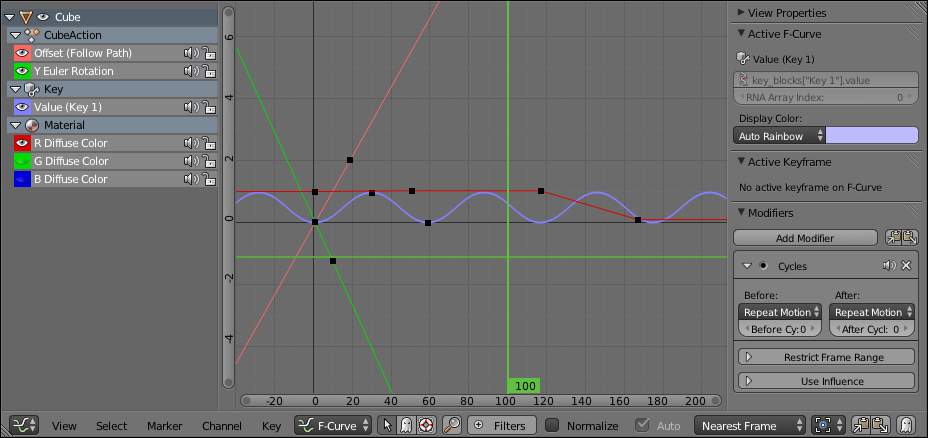Image resolution: width=928 pixels, height=438 pixels.
Task: Open the Channel menu
Action: (222, 426)
